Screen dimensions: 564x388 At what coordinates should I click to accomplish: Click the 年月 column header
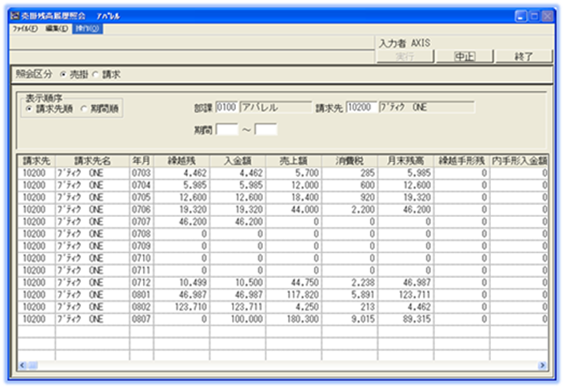141,161
